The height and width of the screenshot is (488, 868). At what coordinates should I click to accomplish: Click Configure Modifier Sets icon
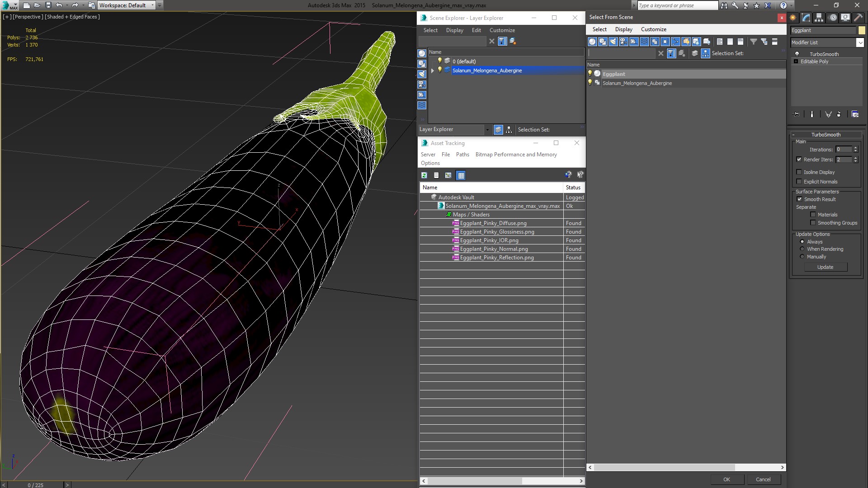pos(855,114)
